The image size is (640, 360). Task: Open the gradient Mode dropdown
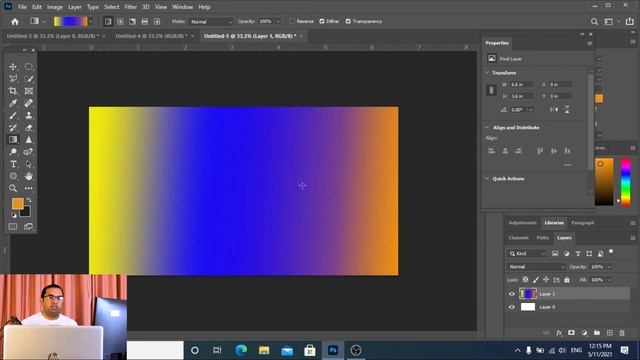coord(212,22)
